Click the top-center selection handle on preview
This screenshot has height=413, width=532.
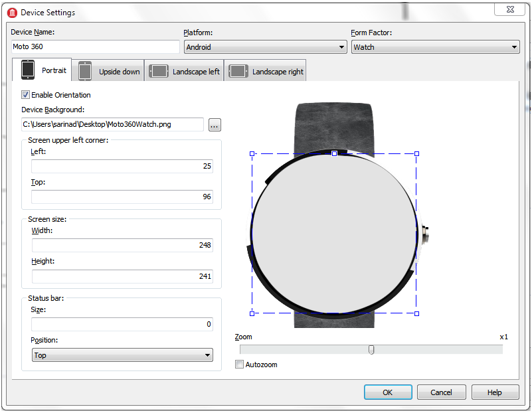click(x=334, y=153)
